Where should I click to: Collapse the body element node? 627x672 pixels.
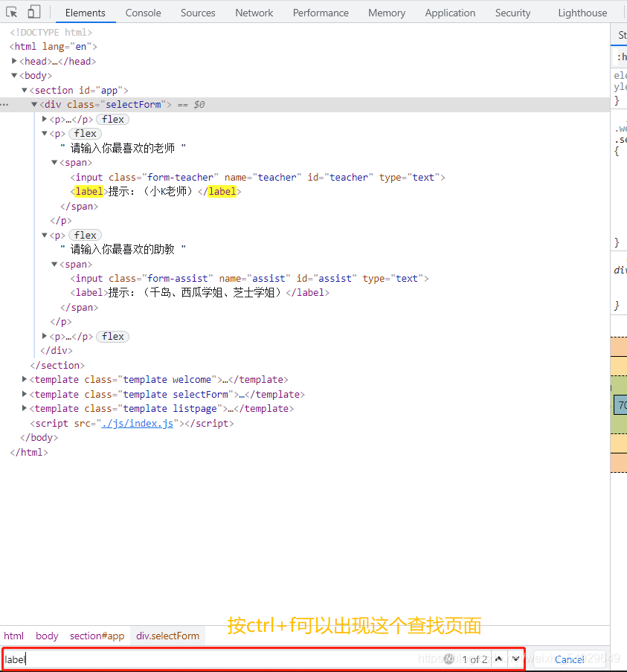[14, 75]
